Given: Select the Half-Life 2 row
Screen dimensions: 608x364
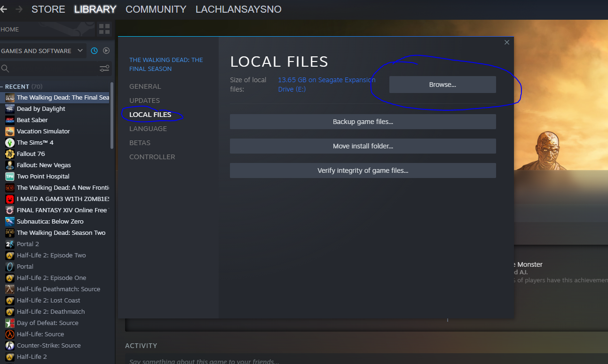Looking at the screenshot, I should click(x=55, y=356).
